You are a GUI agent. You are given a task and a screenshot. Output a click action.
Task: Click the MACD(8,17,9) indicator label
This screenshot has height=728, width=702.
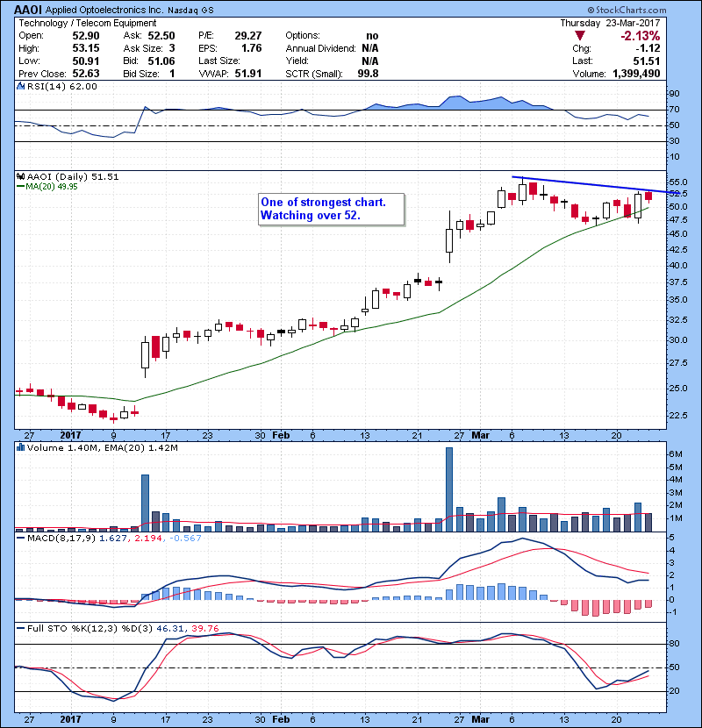(x=61, y=539)
